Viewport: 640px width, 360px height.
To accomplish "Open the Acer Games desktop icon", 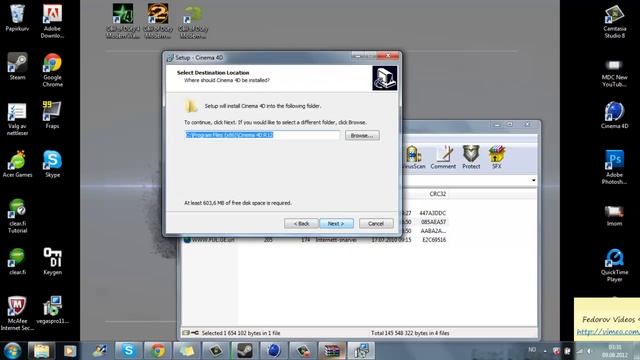I will point(17,164).
